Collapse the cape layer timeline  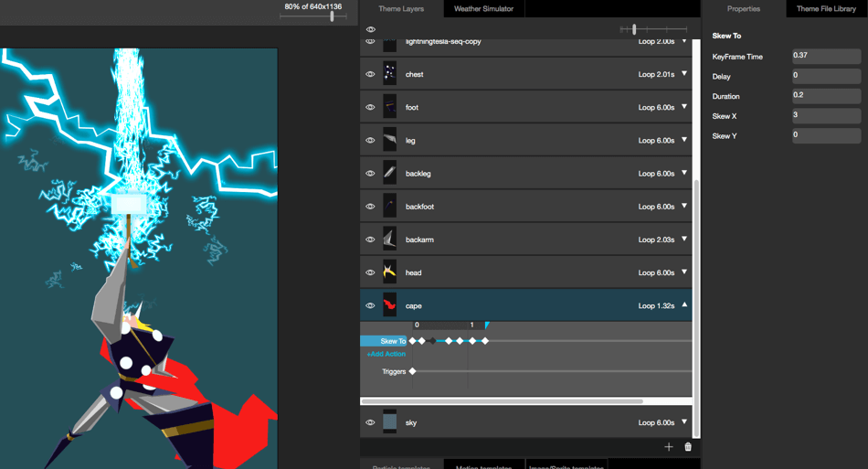click(x=684, y=304)
